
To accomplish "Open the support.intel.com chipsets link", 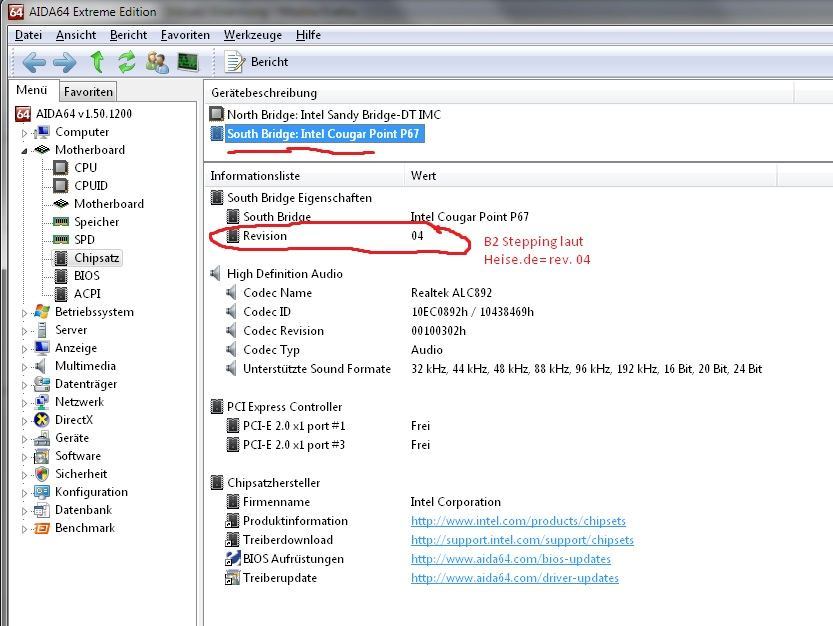I will click(522, 540).
